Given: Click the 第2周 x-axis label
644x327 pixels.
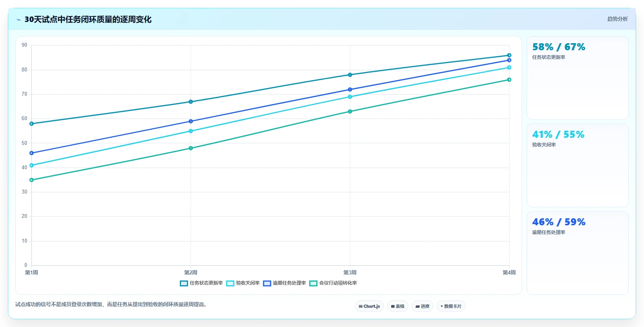Looking at the screenshot, I should (x=191, y=272).
